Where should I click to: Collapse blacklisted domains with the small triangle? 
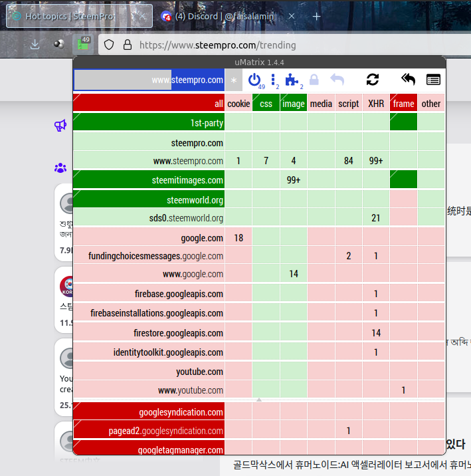coord(259,400)
